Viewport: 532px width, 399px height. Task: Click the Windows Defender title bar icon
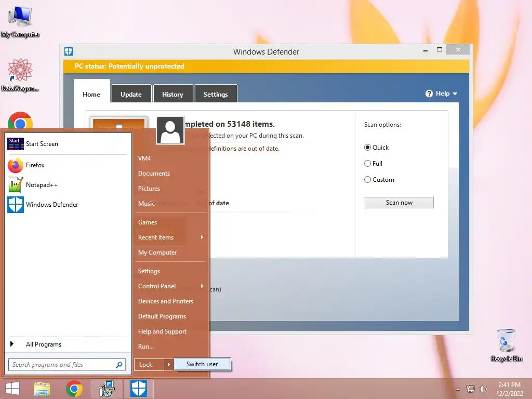69,51
